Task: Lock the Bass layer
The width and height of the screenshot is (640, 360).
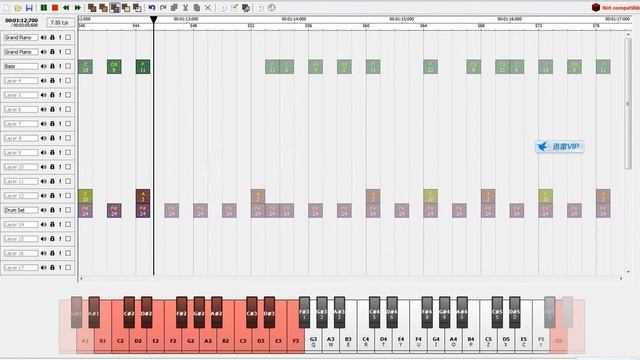Action: pos(52,66)
